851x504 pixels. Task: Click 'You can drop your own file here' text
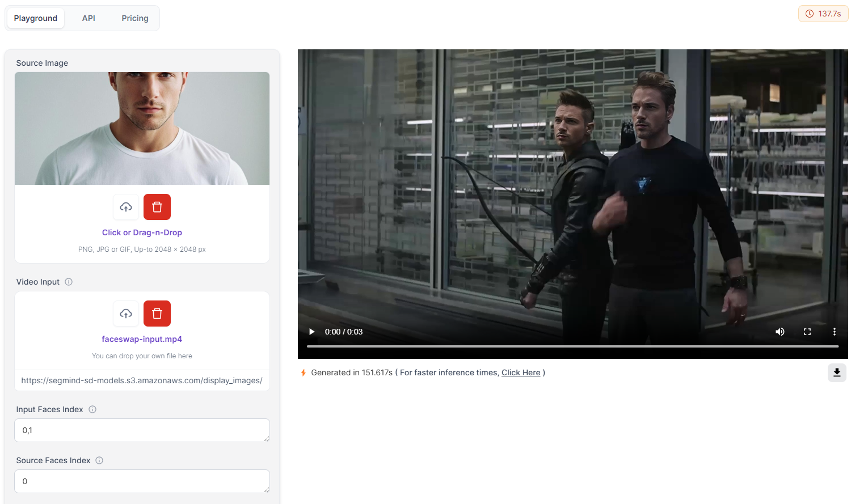pos(142,356)
